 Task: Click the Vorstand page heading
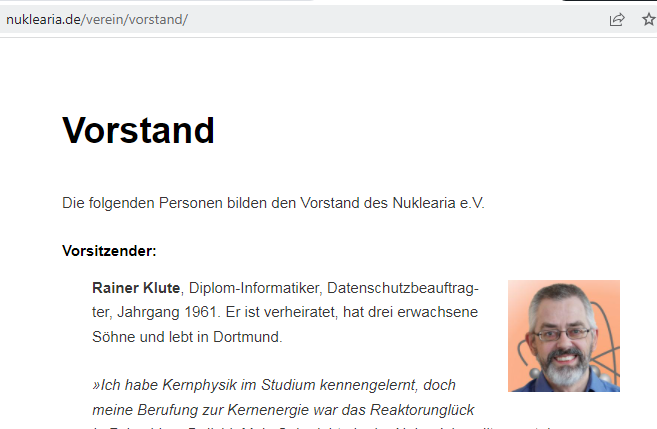138,130
